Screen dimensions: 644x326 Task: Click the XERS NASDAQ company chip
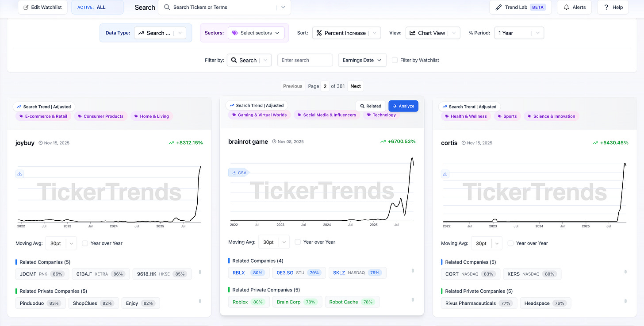click(x=532, y=274)
